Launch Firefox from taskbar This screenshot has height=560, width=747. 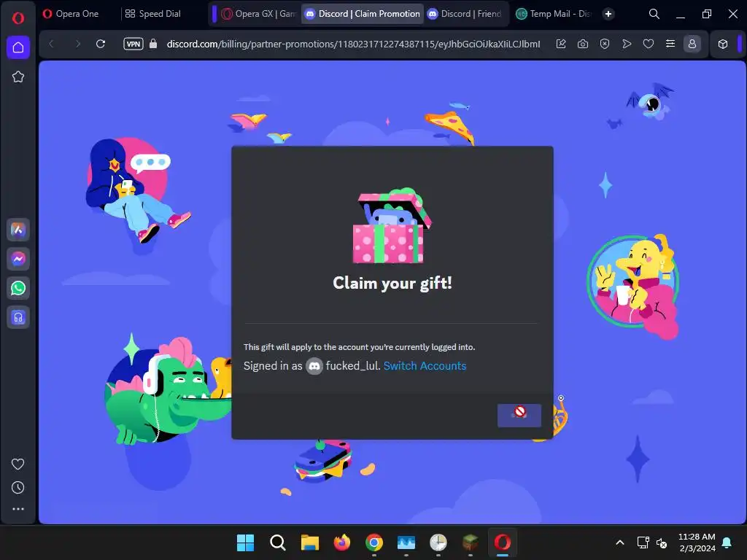pyautogui.click(x=341, y=542)
